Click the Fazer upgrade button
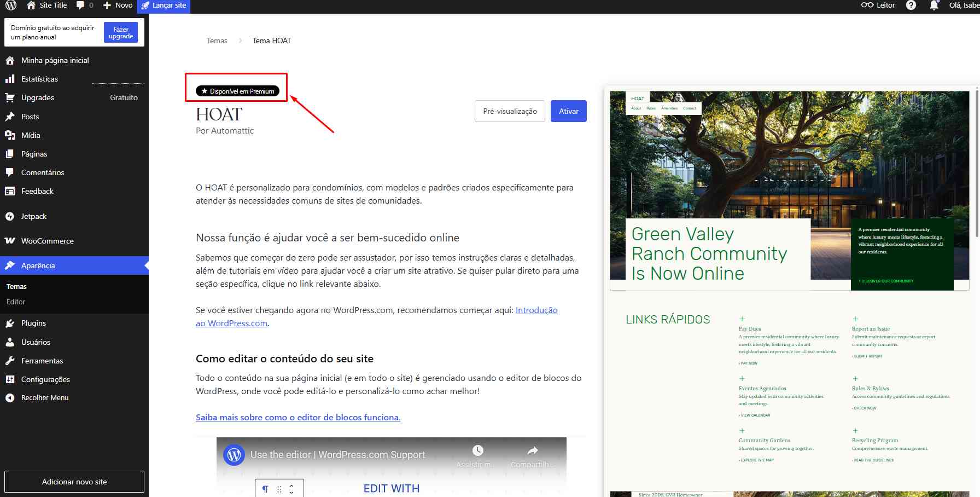The height and width of the screenshot is (497, 980). pos(121,33)
